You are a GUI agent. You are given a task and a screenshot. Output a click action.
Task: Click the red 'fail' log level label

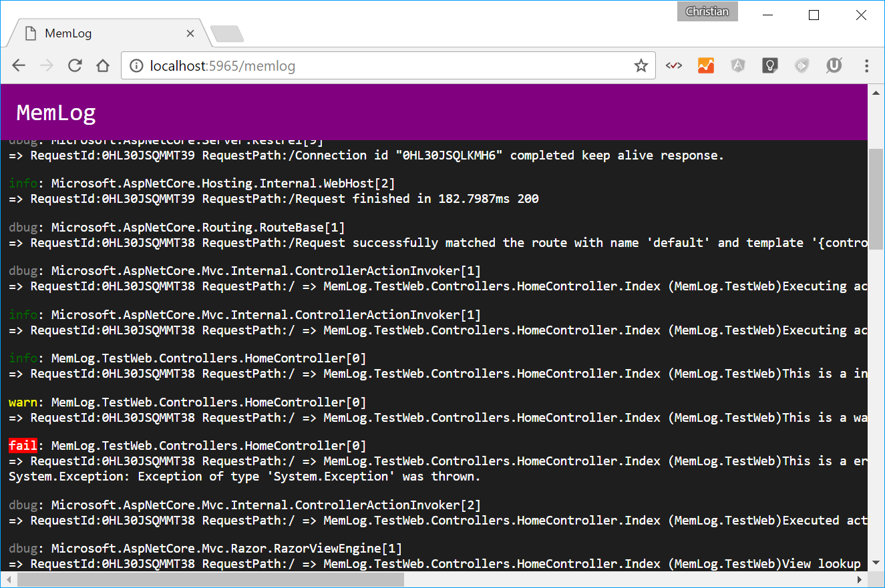(x=23, y=446)
